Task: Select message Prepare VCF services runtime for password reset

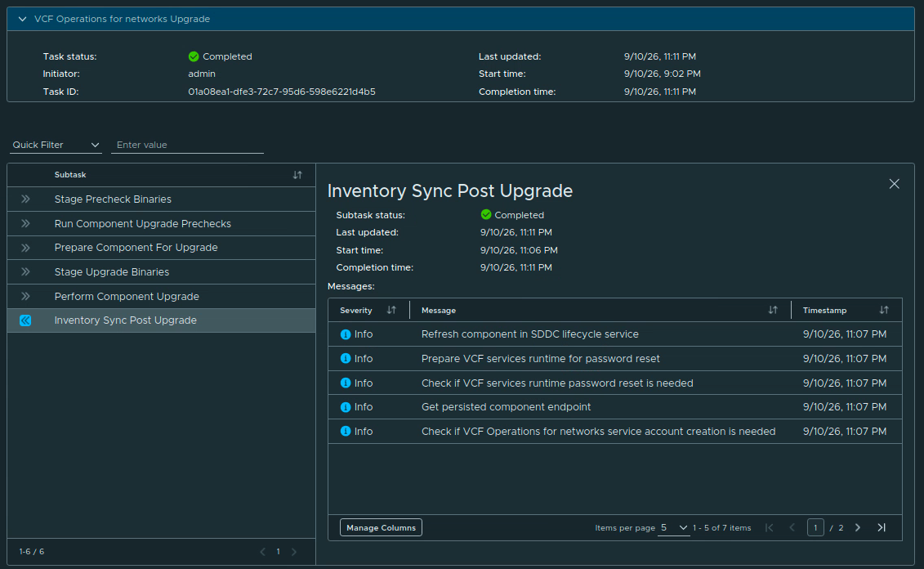Action: [x=540, y=359]
